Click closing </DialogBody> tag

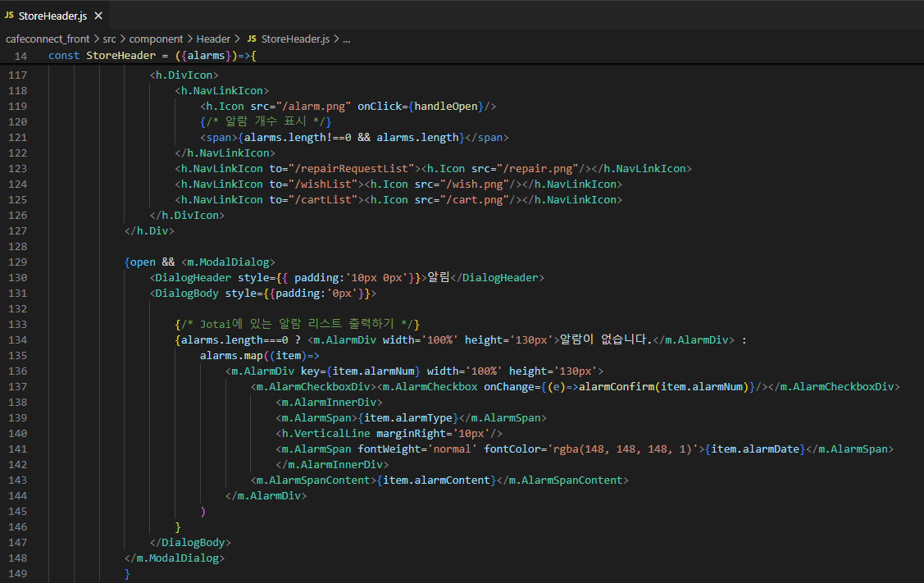[190, 542]
